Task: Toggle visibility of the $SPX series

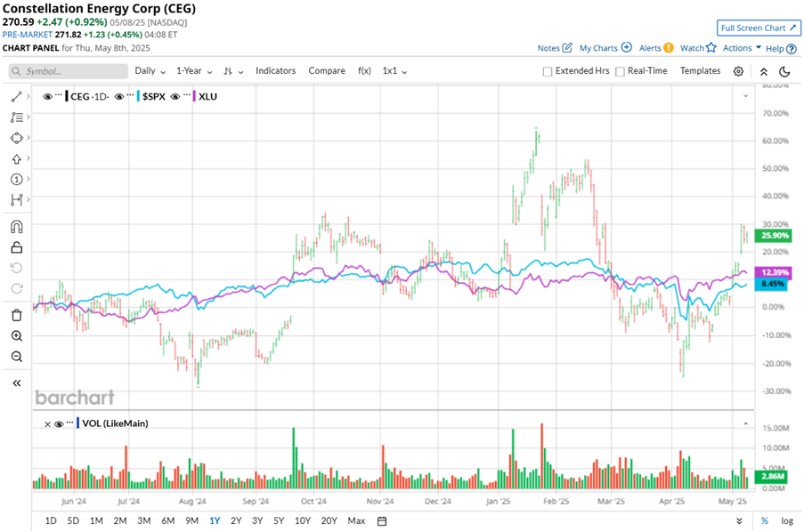Action: 119,96
